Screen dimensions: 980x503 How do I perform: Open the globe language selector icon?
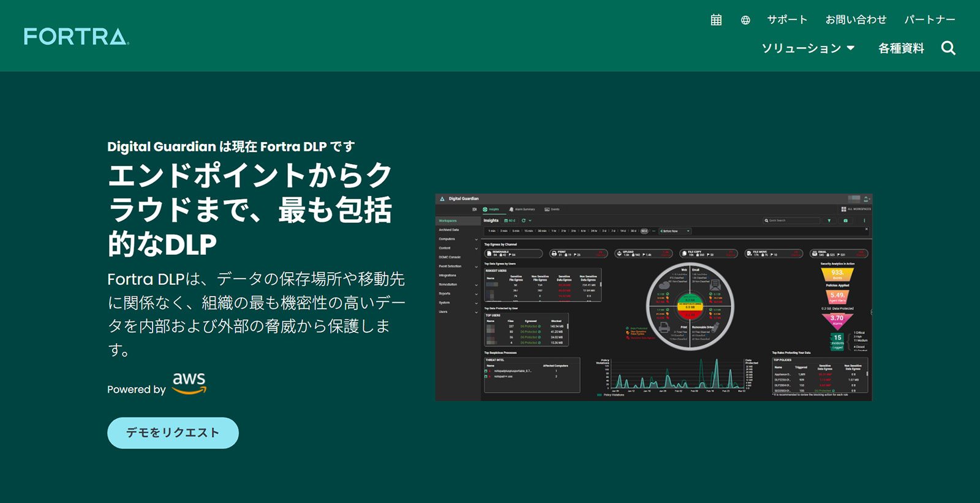coord(745,20)
